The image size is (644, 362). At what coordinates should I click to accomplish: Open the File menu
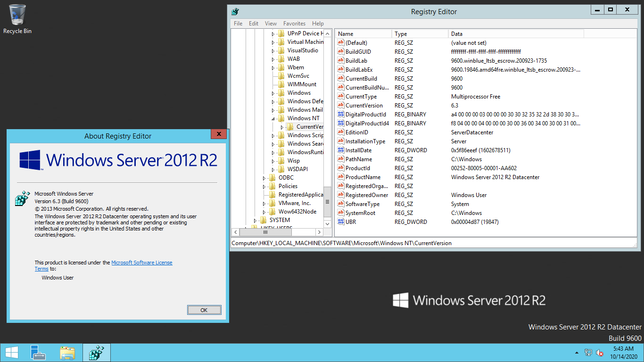click(238, 23)
